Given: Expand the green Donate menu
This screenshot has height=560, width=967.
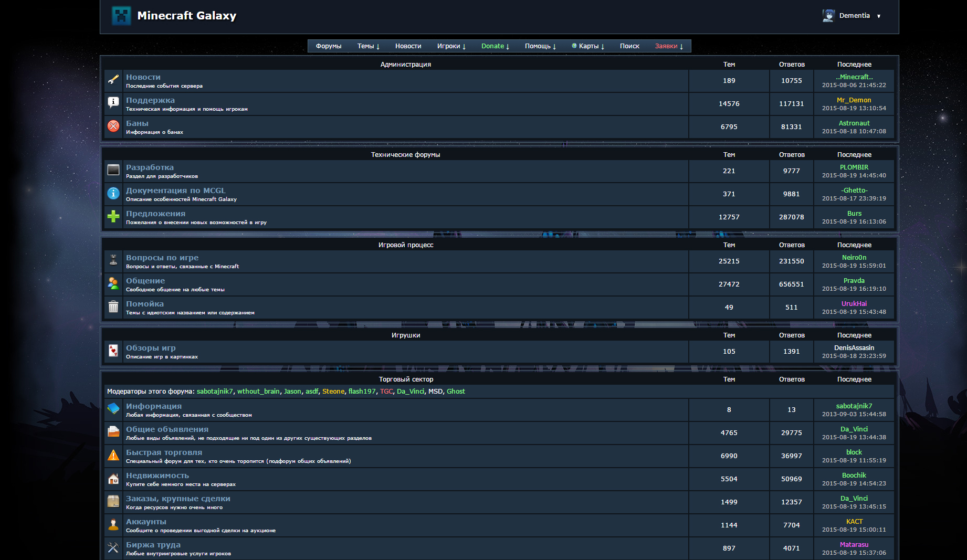Looking at the screenshot, I should coord(495,46).
